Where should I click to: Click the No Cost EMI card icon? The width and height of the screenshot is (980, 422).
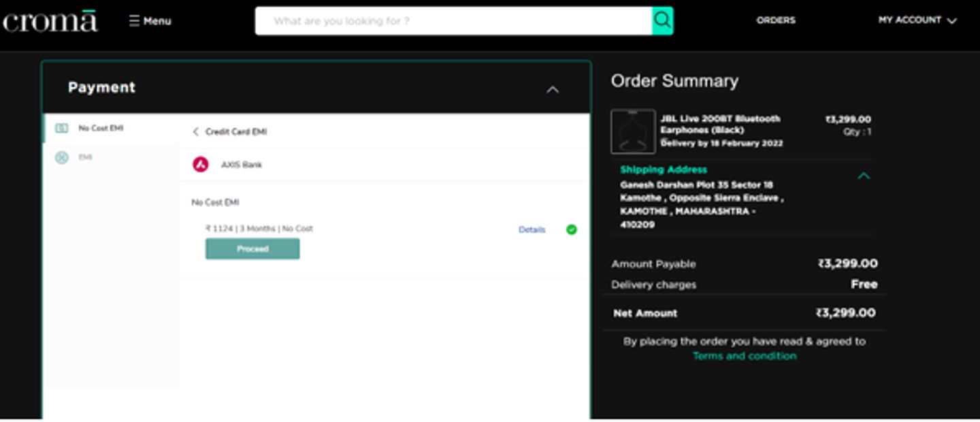click(x=61, y=128)
